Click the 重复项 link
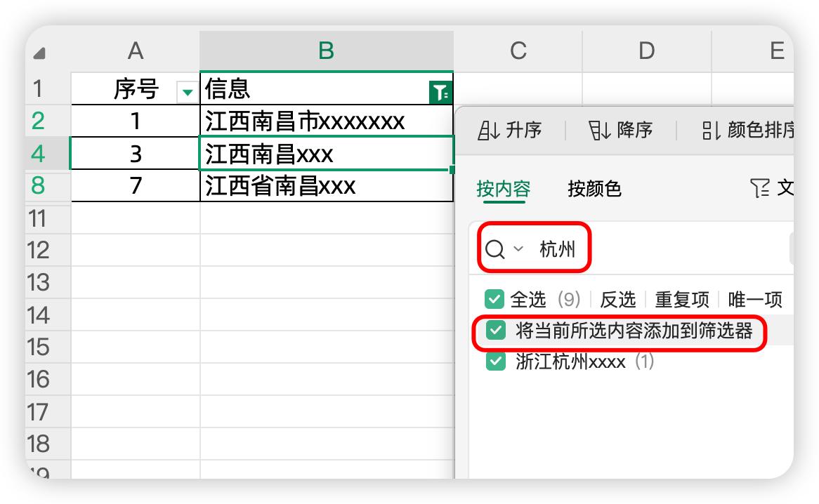Image resolution: width=819 pixels, height=504 pixels. click(x=681, y=300)
